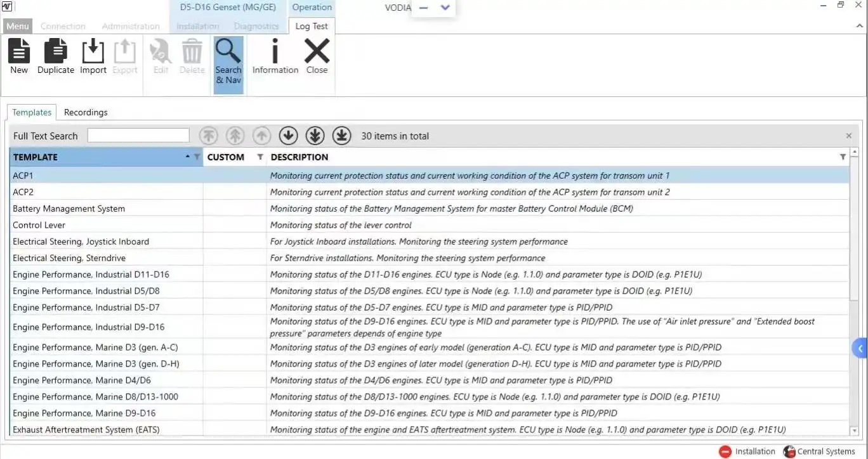868x459 pixels.
Task: Switch to the Connection tab
Action: (63, 26)
